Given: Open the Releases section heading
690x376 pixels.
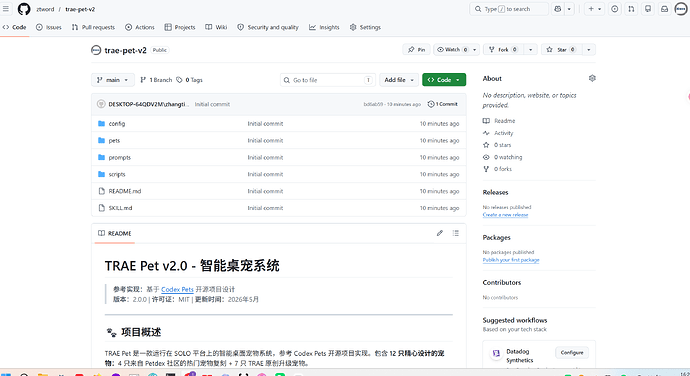Looking at the screenshot, I should [495, 192].
